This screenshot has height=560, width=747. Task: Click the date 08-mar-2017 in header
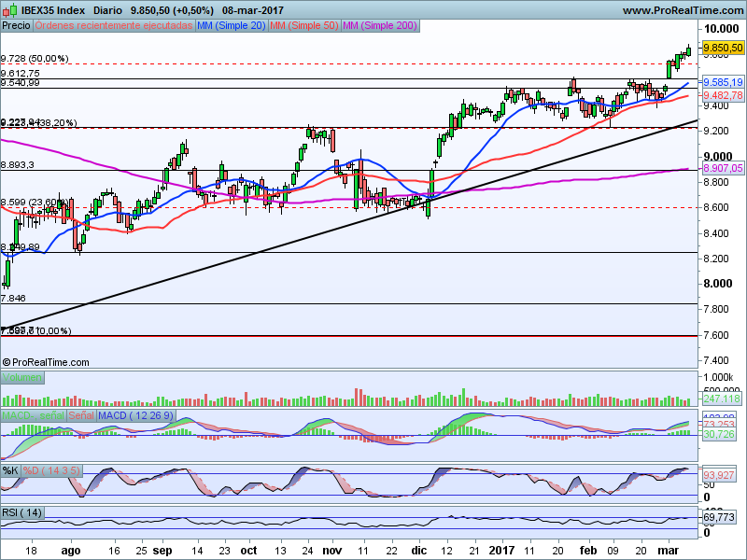252,10
